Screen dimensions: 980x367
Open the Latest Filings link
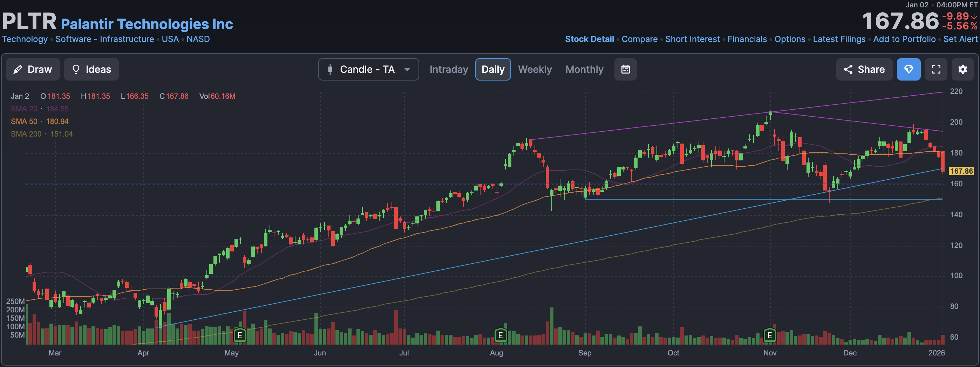(x=839, y=39)
